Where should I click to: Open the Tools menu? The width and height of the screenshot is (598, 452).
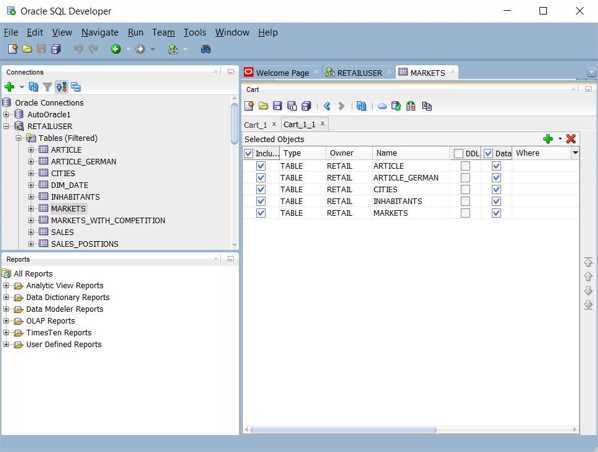point(195,33)
